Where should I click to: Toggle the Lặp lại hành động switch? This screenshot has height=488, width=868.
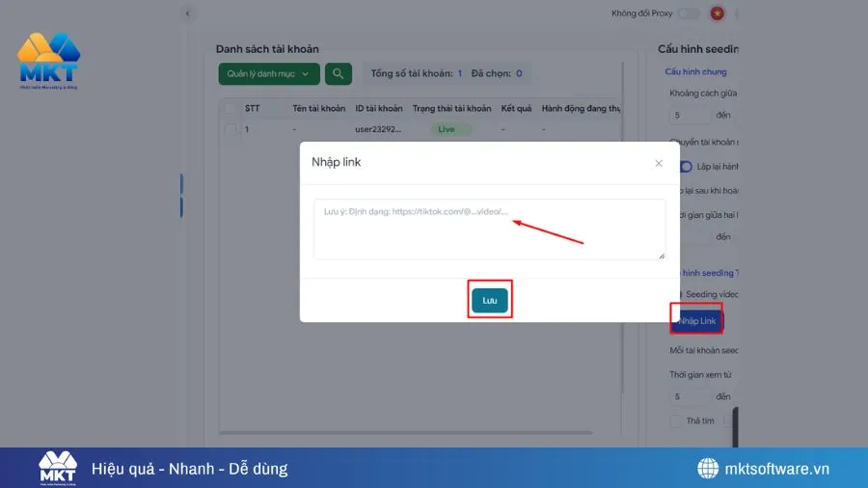(686, 167)
